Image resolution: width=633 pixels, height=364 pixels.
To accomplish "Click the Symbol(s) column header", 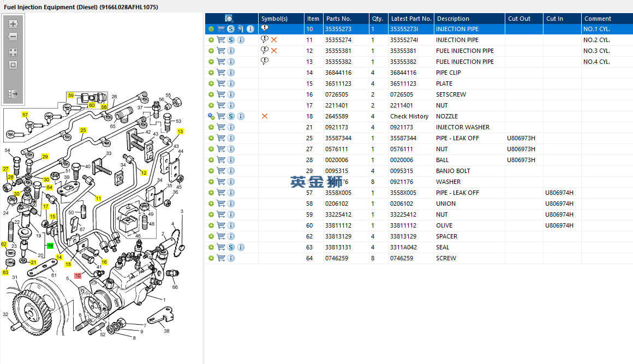I will pos(282,19).
